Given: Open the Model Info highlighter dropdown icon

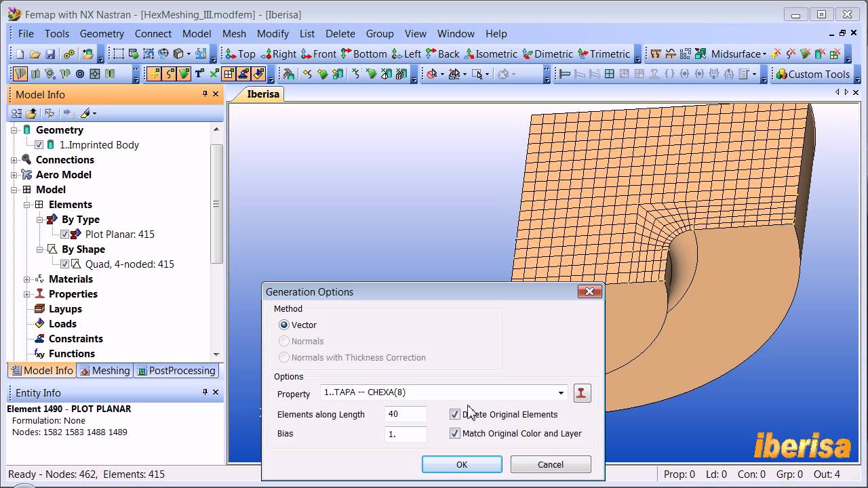Looking at the screenshot, I should point(88,113).
